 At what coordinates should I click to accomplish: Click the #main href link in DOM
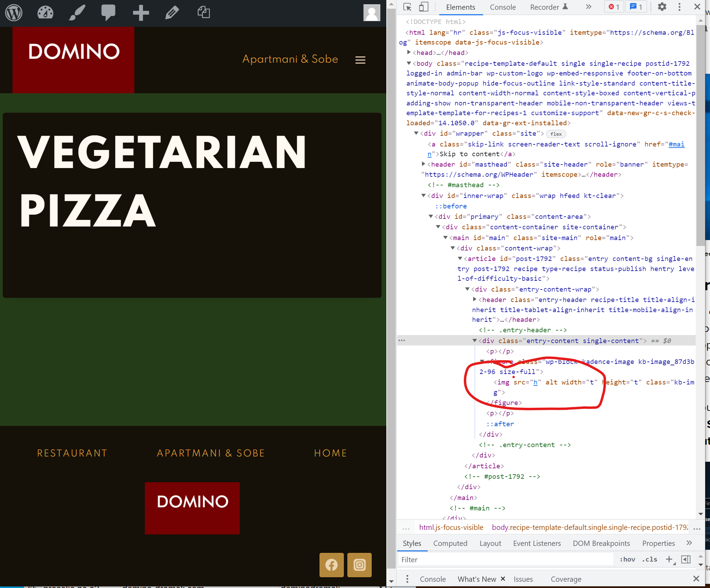coord(676,144)
